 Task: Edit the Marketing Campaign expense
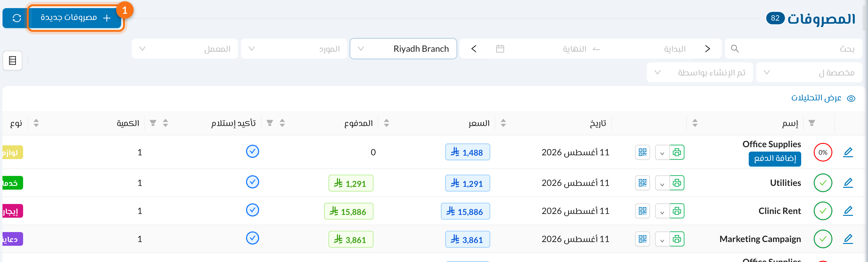(x=848, y=239)
